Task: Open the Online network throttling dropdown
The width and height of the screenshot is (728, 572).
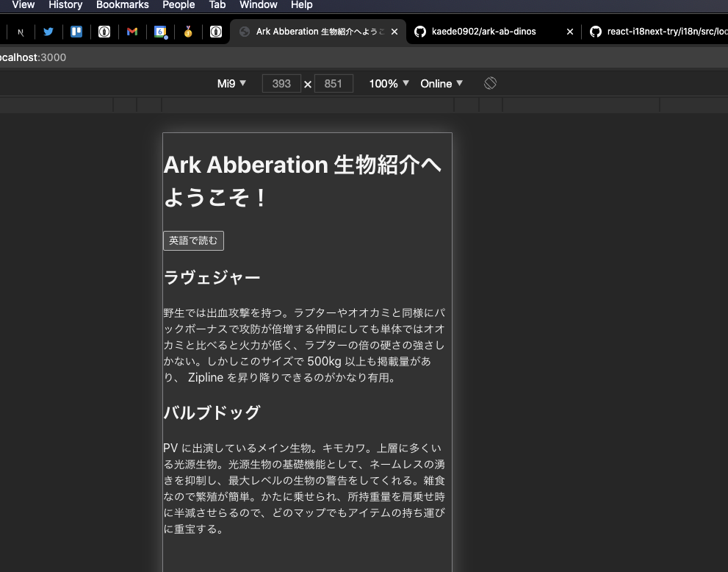Action: pos(440,83)
